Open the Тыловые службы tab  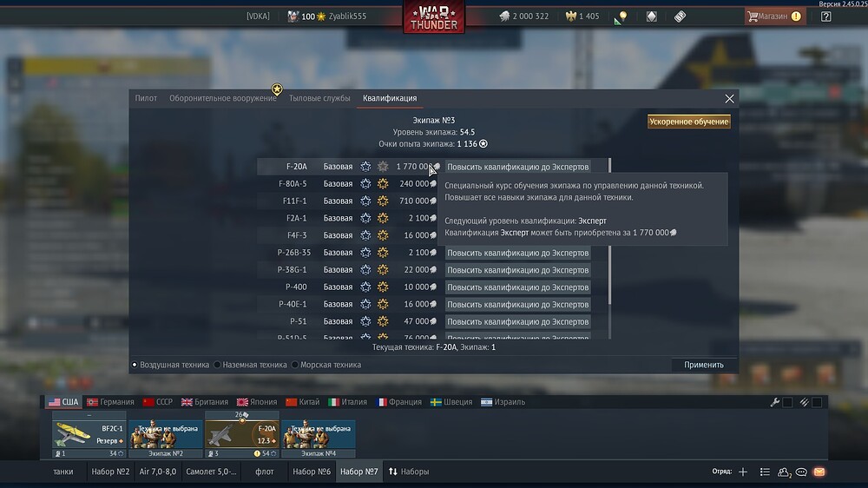319,98
